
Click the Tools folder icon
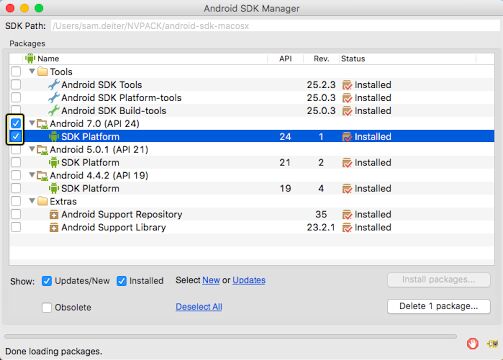42,72
